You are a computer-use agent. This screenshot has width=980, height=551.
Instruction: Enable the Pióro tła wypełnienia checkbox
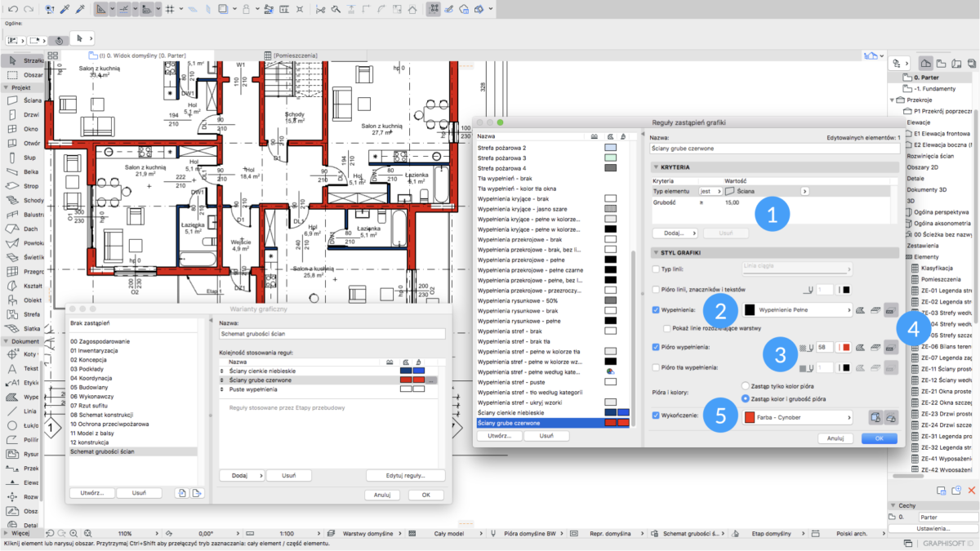[x=657, y=368]
